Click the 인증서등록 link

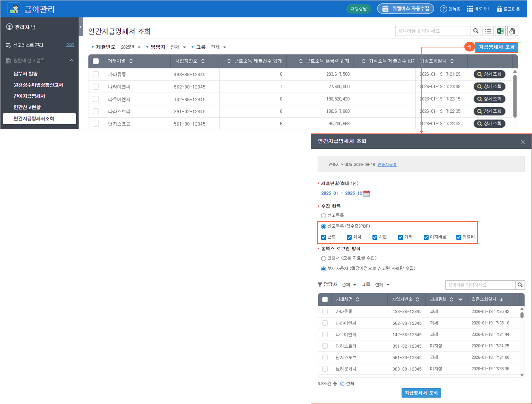(387, 164)
